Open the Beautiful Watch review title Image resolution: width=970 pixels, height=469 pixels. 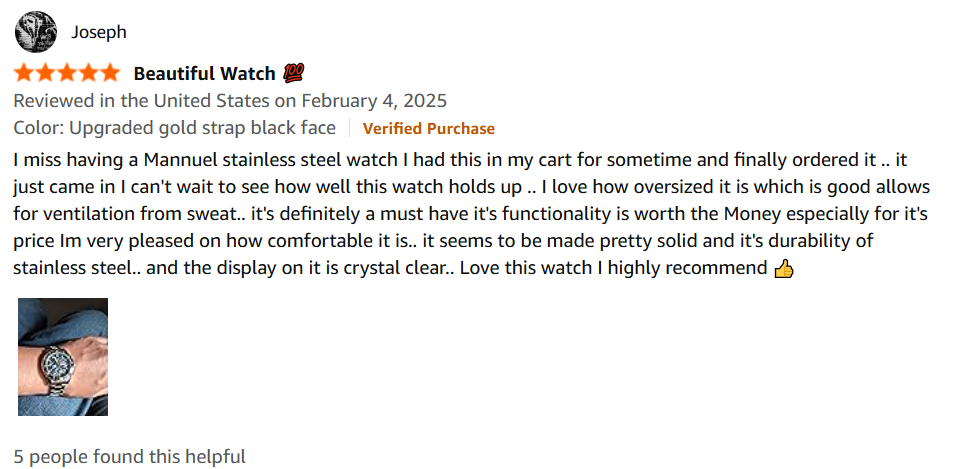coord(204,73)
